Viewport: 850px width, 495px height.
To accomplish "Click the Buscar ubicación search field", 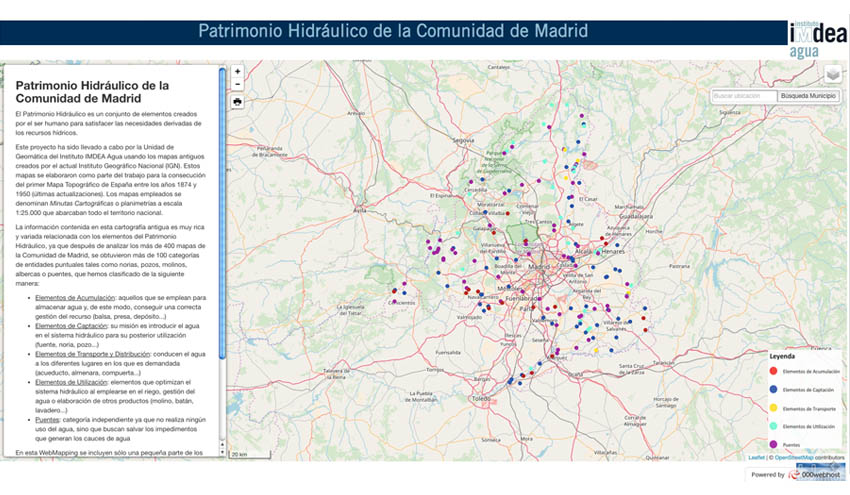I will [743, 96].
